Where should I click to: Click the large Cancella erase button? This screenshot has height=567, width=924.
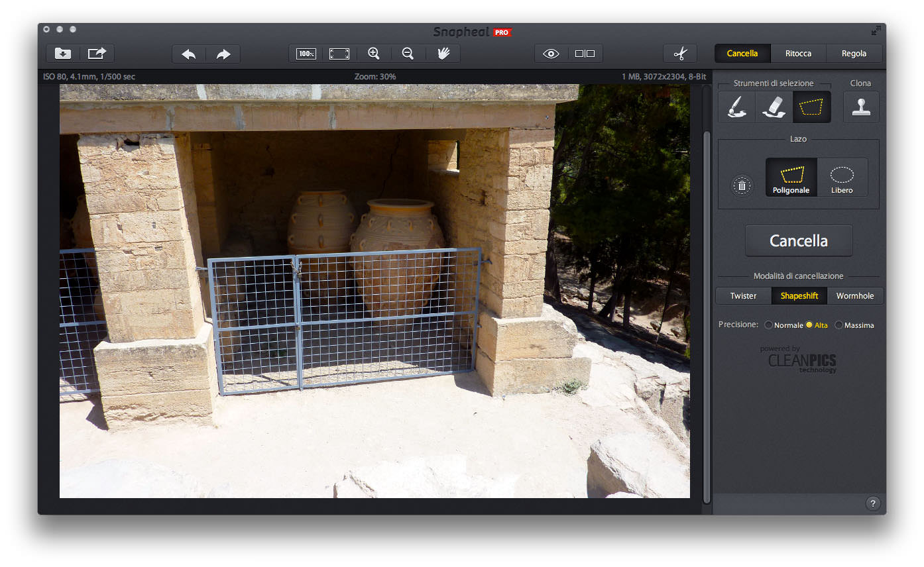(x=799, y=240)
